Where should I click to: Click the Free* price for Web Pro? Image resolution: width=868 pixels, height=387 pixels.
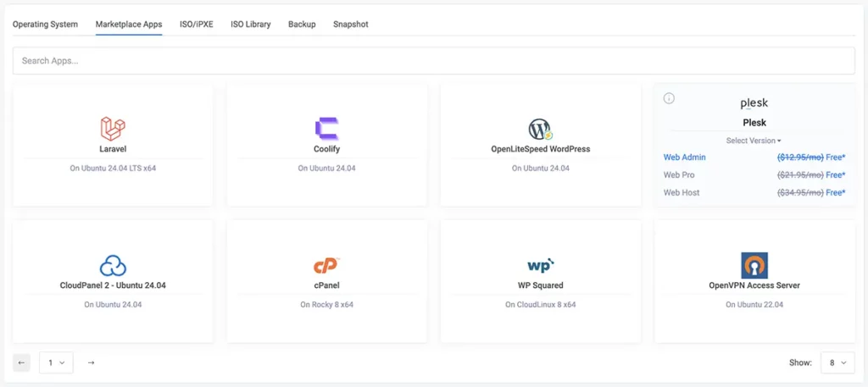coord(835,174)
